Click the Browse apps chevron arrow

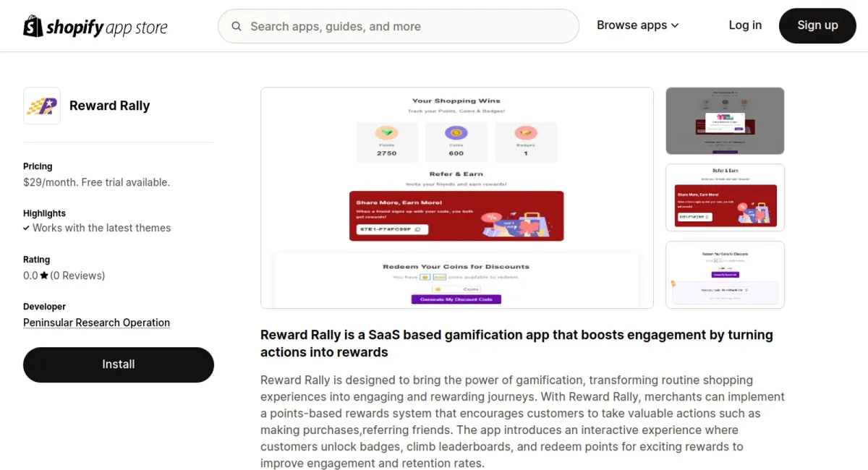(x=675, y=25)
